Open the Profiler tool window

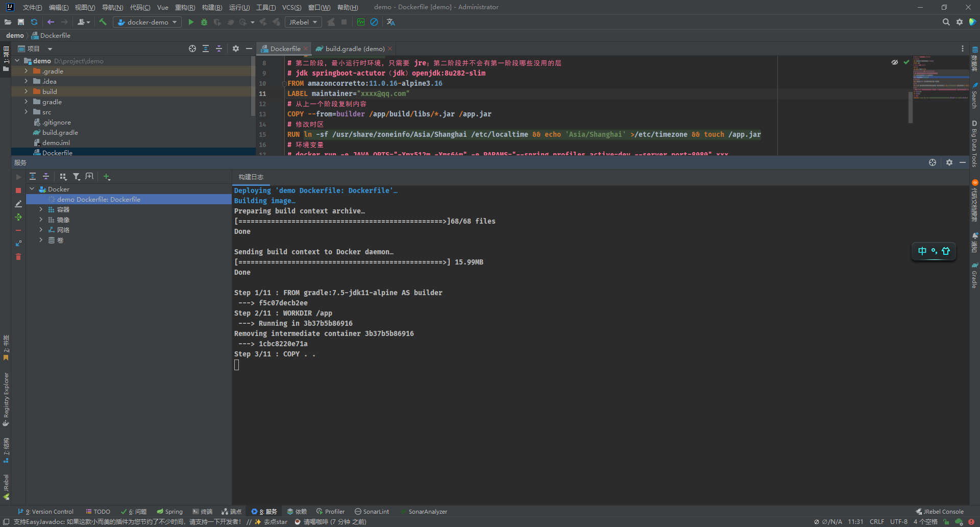(330, 511)
